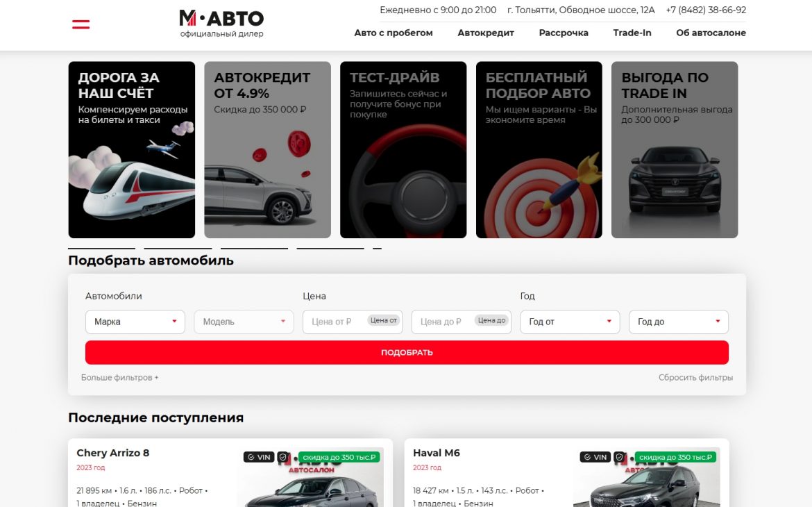The width and height of the screenshot is (812, 507).
Task: Open Chery Arrizo 8 listing title
Action: (x=113, y=453)
